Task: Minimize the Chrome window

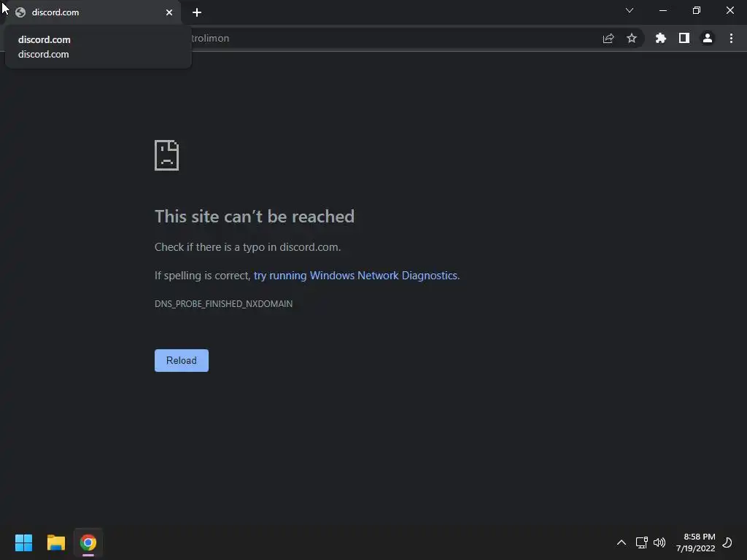Action: pyautogui.click(x=662, y=10)
